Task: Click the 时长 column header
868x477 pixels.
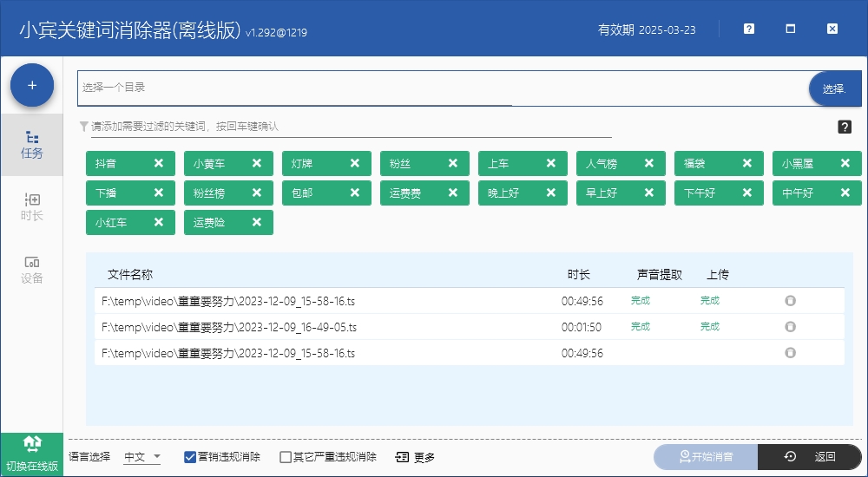Action: (578, 274)
